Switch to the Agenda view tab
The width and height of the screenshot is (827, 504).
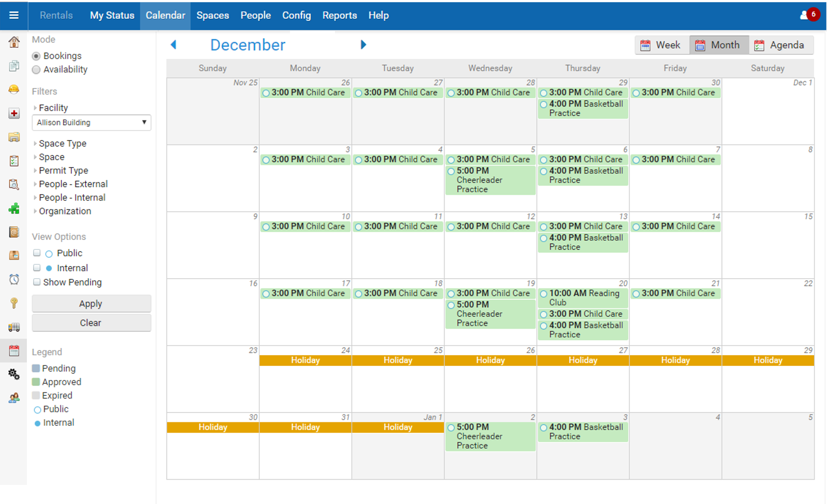pyautogui.click(x=780, y=45)
